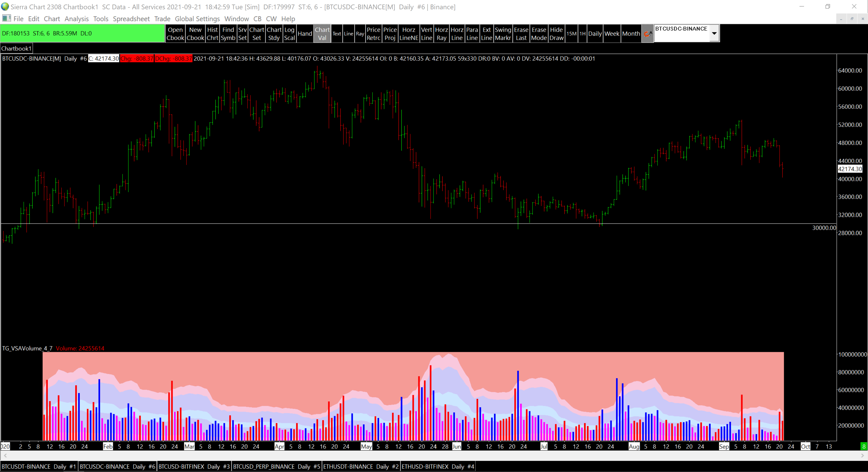Expand the BTCUSDC-BINANCE symbol dropdown arrow

[x=714, y=33]
